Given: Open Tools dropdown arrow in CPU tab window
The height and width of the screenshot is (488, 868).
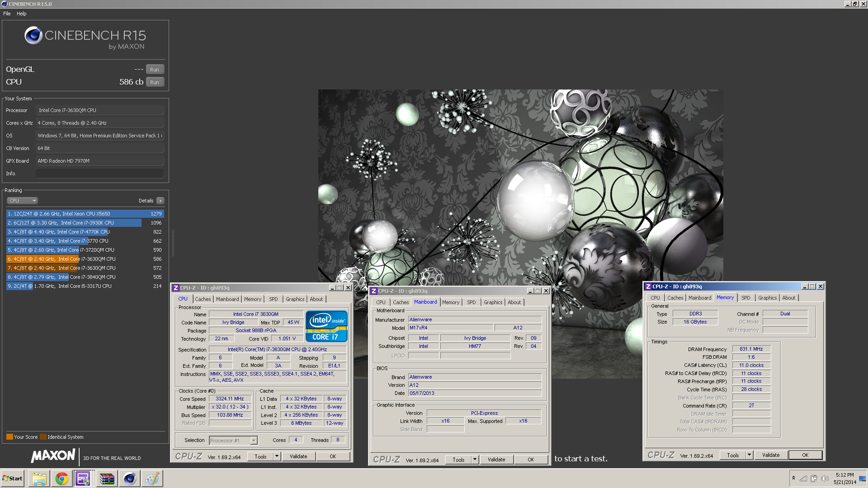Looking at the screenshot, I should (277, 456).
